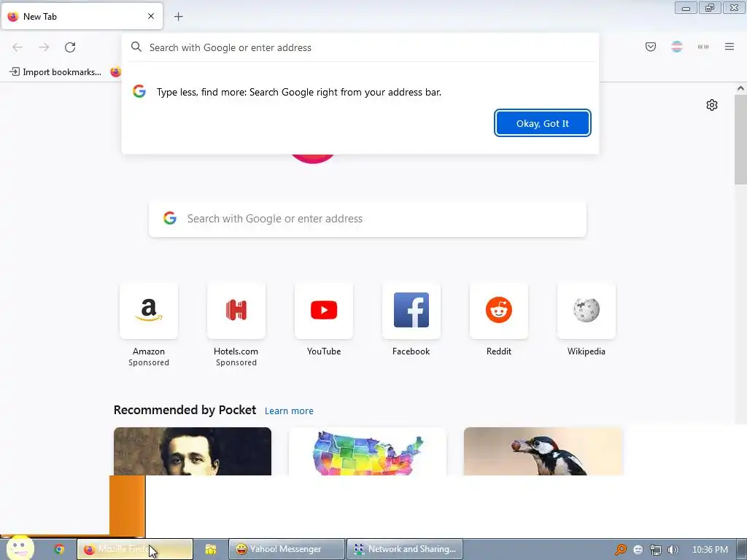The image size is (747, 560).
Task: Click the orange magnifier tray icon
Action: [620, 550]
